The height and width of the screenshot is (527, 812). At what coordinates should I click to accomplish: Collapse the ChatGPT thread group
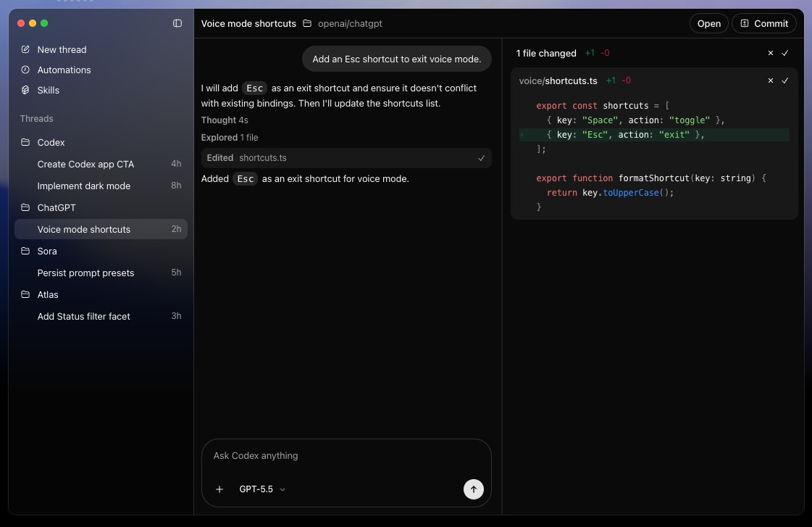tap(101, 207)
